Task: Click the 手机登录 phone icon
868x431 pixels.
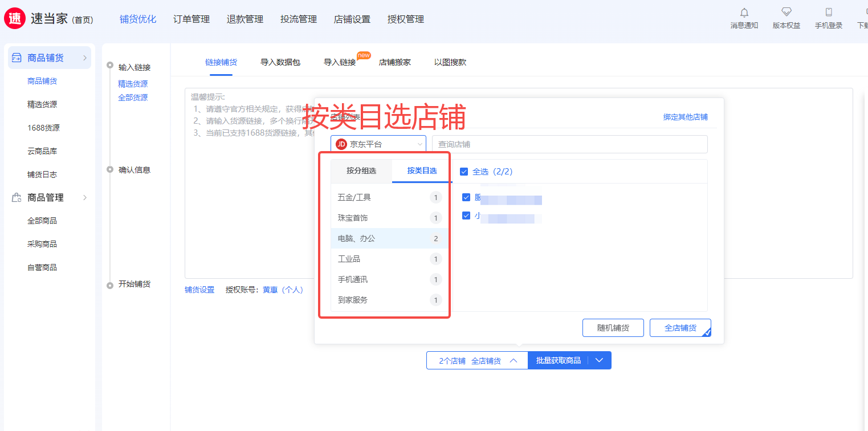Action: (829, 12)
